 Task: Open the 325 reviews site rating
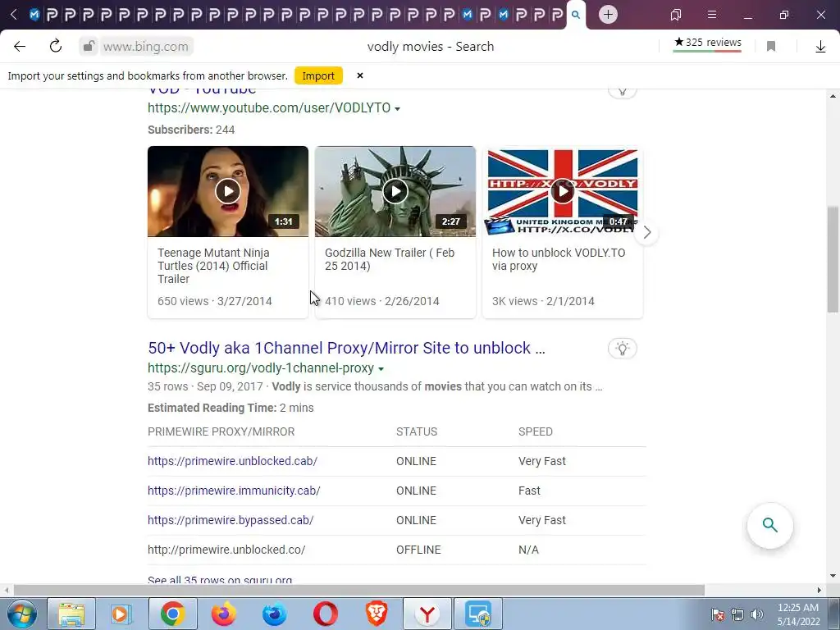(x=707, y=43)
